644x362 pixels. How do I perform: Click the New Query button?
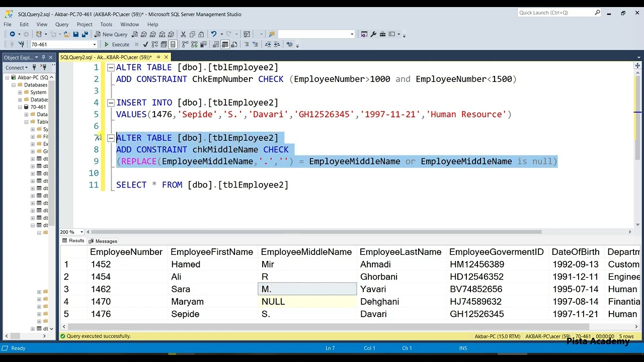111,34
